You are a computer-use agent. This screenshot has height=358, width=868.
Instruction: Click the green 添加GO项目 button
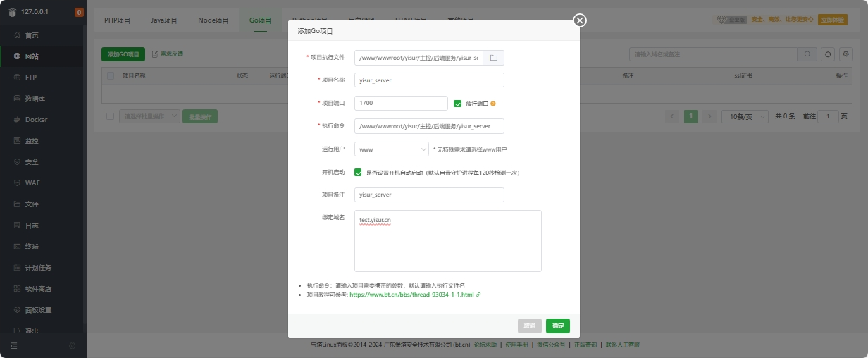(123, 54)
